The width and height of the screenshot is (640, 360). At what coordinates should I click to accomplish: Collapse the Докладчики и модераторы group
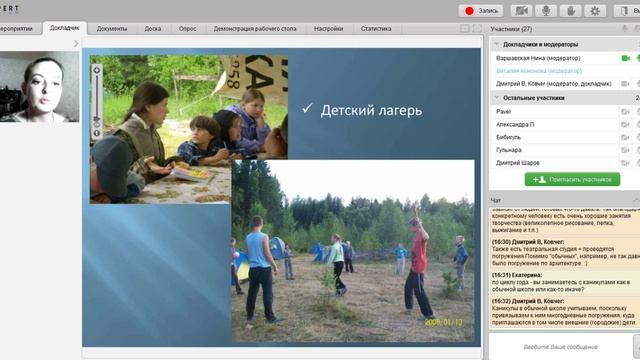pos(497,44)
